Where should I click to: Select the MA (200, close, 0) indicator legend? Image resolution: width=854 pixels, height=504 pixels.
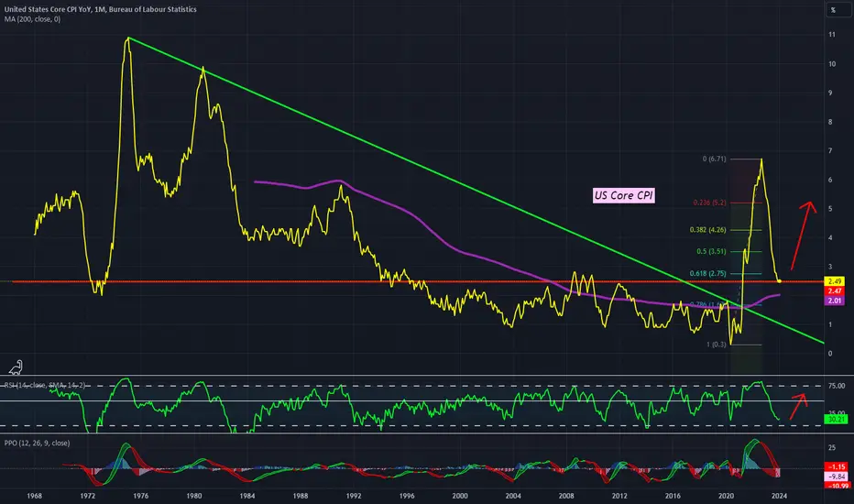pos(32,19)
